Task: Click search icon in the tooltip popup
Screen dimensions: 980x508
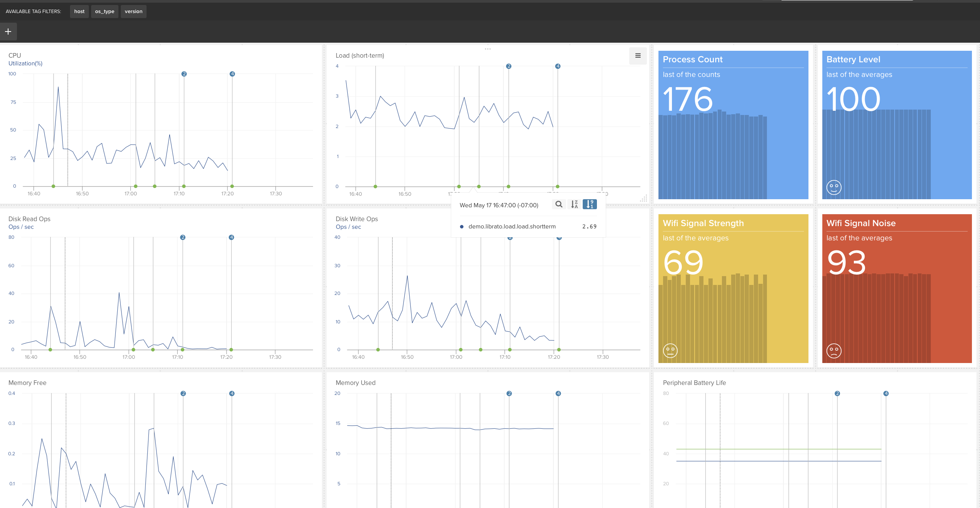Action: point(559,204)
